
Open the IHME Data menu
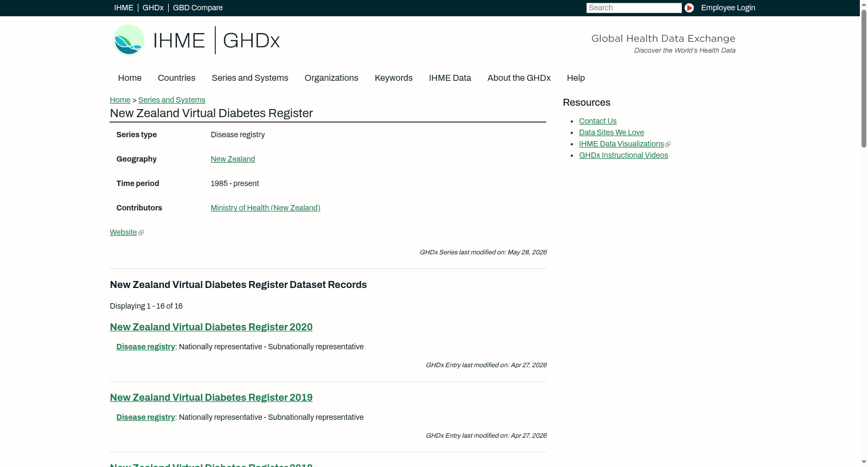pos(450,78)
